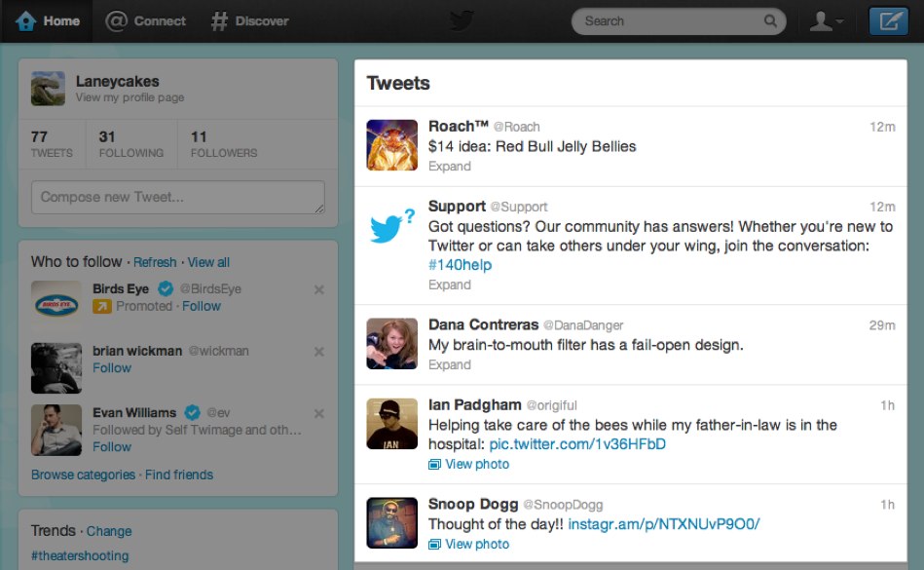Expand the Roach tweet
Viewport: 924px width, 570px height.
pyautogui.click(x=450, y=167)
